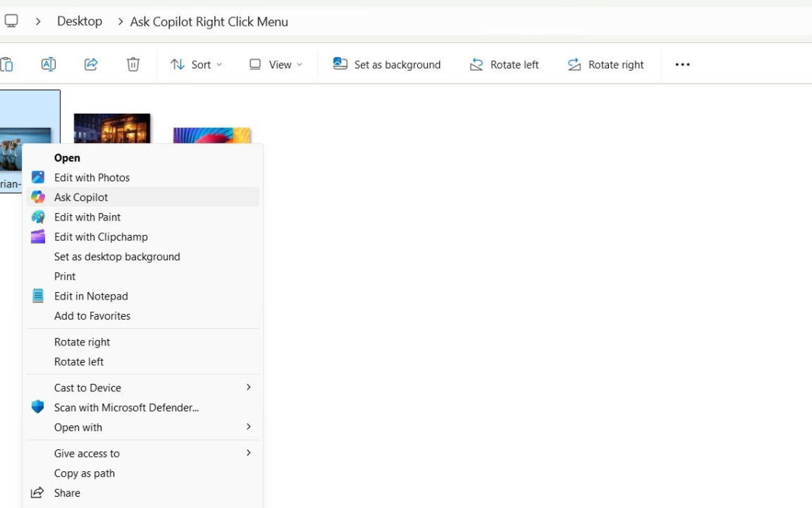Click the Clipchamp icon in the context menu

click(x=38, y=236)
